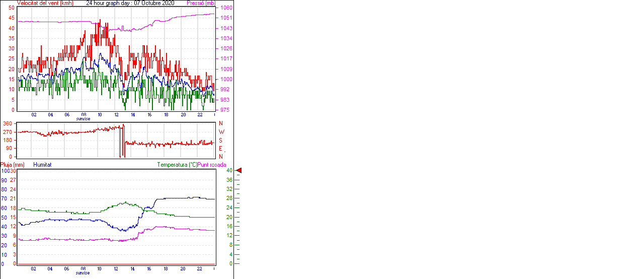The width and height of the screenshot is (644, 279).
Task: Click the 360 value on wind direction axis
Action: (8, 123)
